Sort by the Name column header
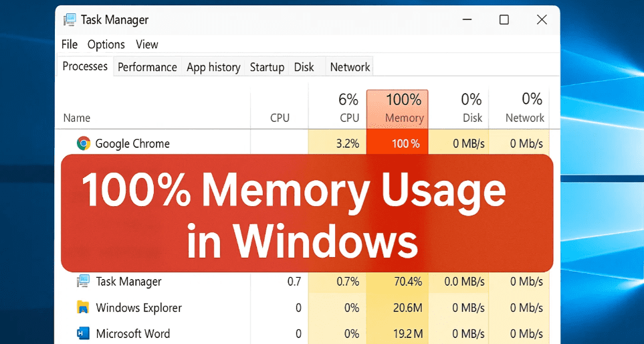This screenshot has width=644, height=344. pyautogui.click(x=77, y=118)
